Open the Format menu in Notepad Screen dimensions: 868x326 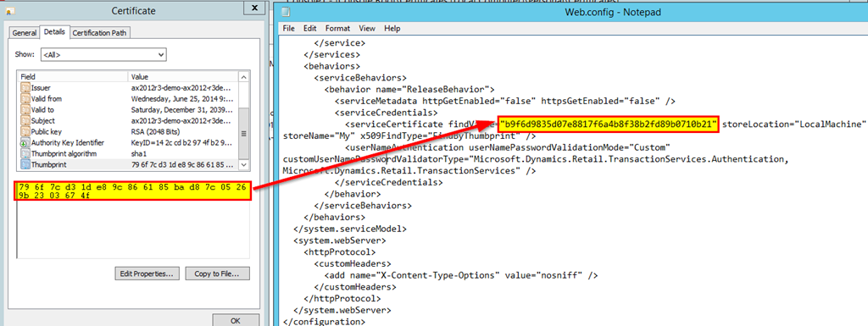[x=337, y=28]
